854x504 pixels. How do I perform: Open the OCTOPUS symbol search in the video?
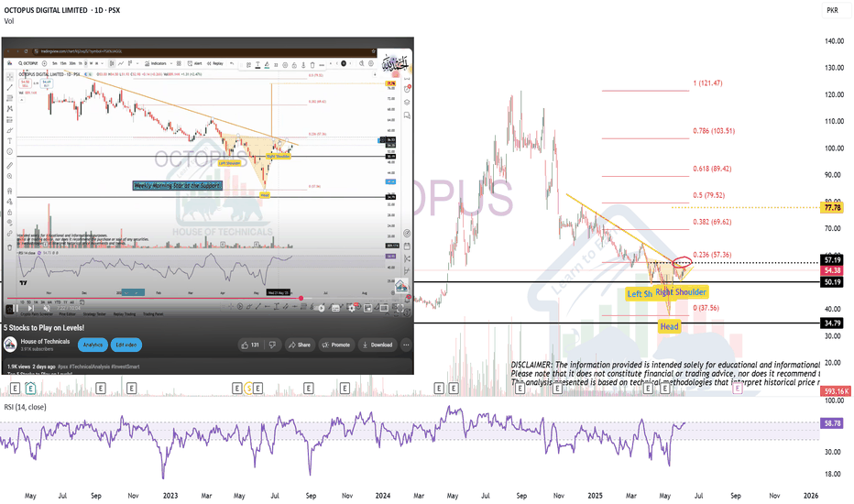(x=27, y=63)
